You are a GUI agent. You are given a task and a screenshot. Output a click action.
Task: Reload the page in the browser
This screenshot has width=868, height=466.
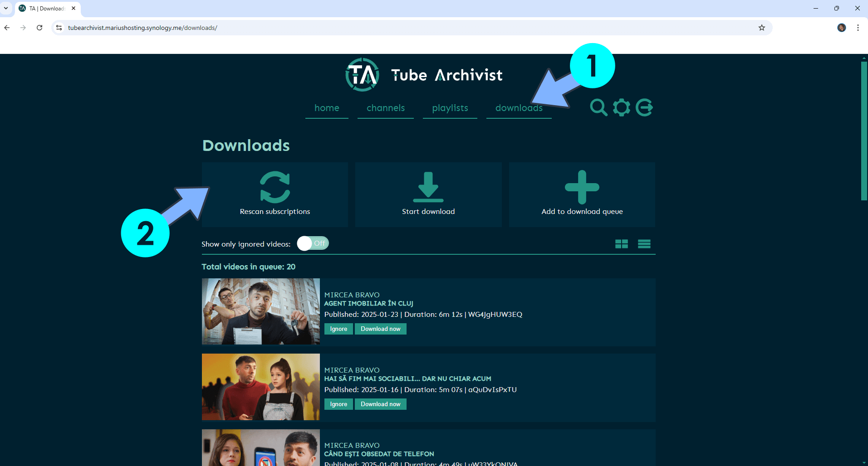click(39, 28)
